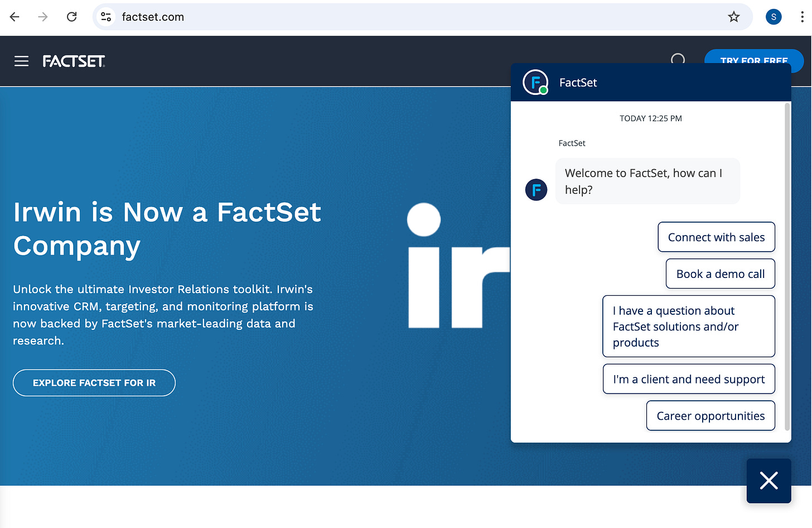Click the TRY FOR FREE button
Image resolution: width=812 pixels, height=528 pixels.
(x=754, y=56)
